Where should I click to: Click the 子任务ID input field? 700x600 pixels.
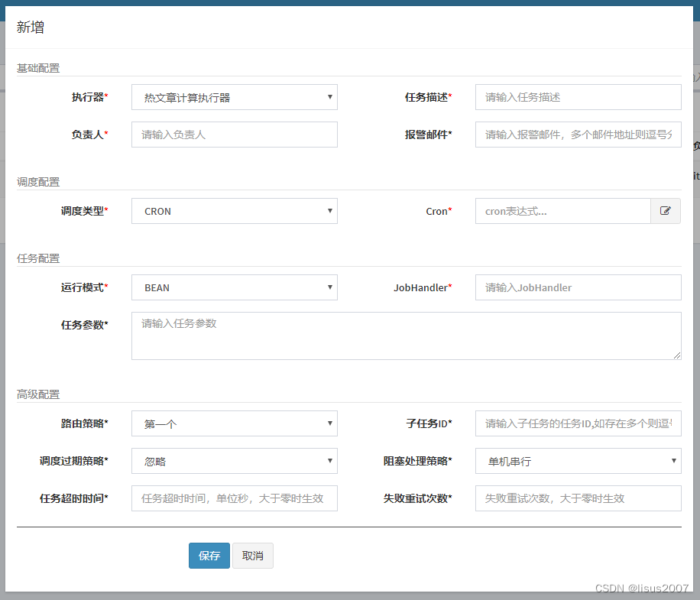coord(578,423)
